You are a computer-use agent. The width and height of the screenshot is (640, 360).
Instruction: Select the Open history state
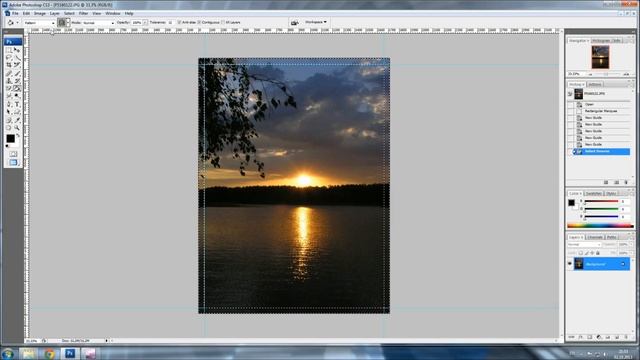pos(600,104)
